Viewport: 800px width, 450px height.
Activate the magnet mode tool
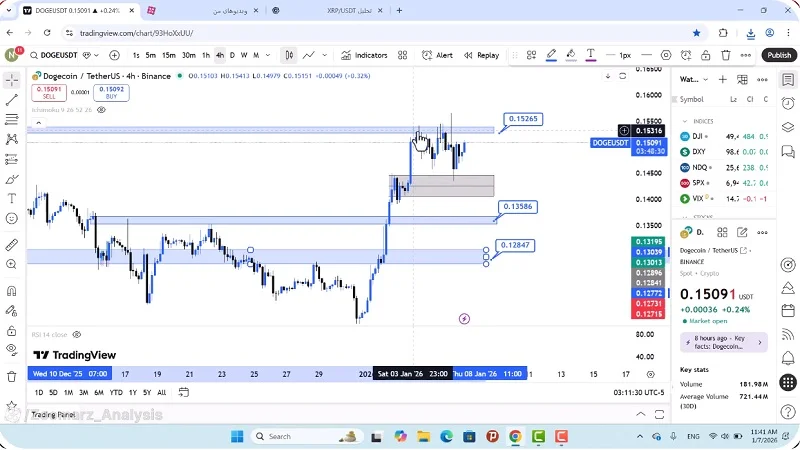[12, 291]
